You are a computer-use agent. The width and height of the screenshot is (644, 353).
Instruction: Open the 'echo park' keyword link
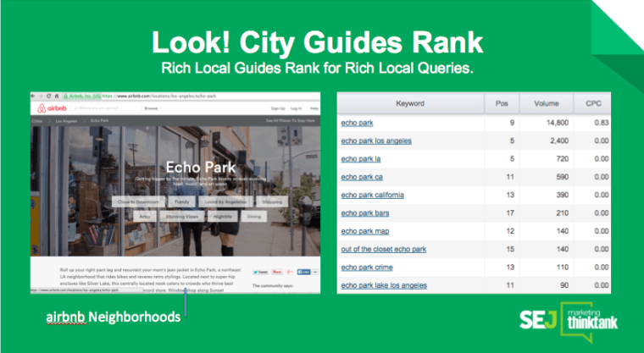coord(357,123)
